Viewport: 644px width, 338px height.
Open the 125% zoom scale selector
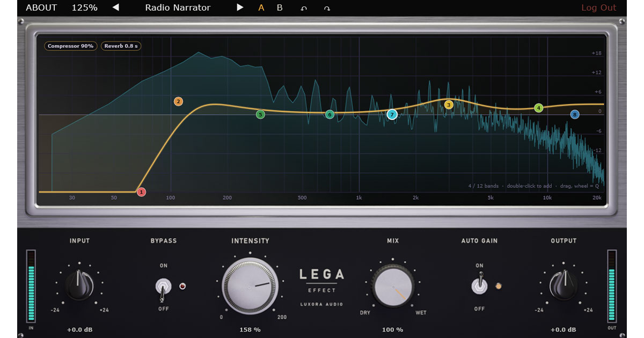(x=85, y=8)
